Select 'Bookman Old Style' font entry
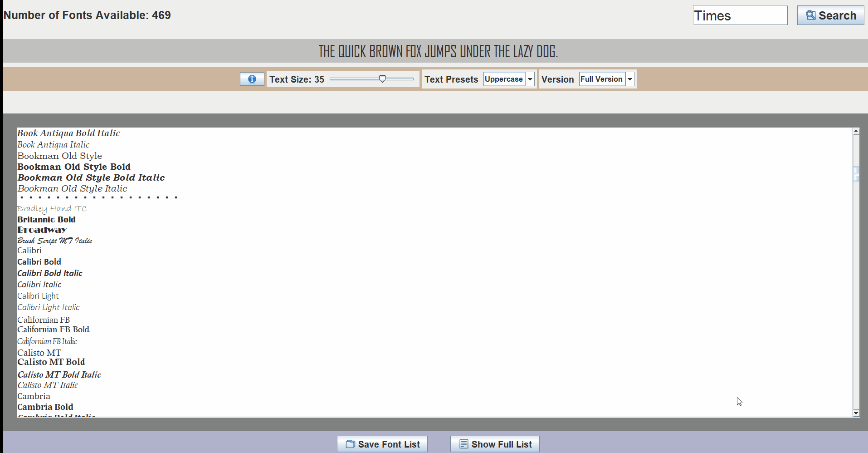The image size is (868, 453). [x=59, y=156]
